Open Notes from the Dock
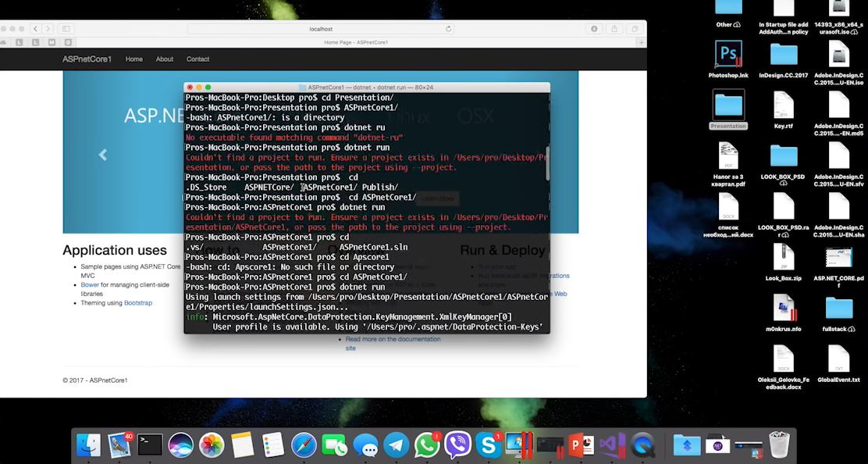The height and width of the screenshot is (464, 868). pyautogui.click(x=243, y=444)
